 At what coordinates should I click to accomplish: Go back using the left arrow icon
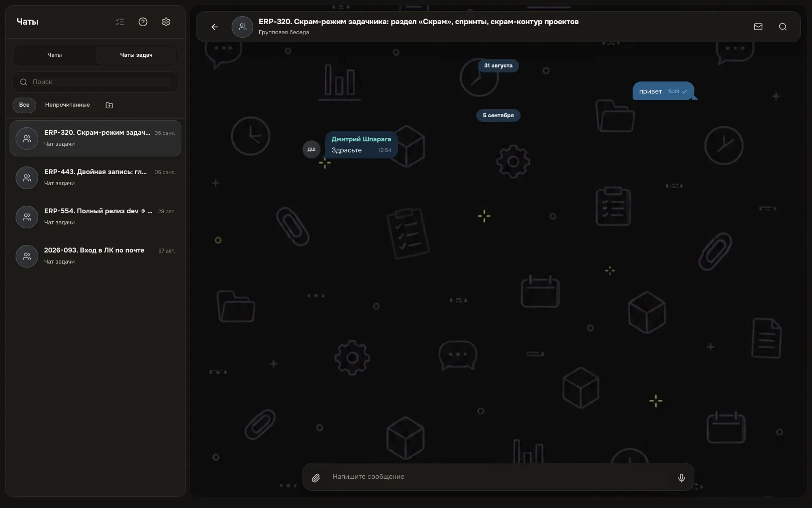coord(215,27)
